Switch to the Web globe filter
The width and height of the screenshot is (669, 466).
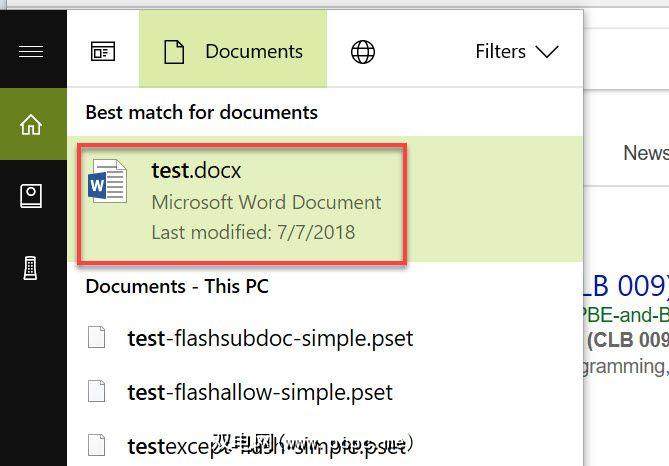pyautogui.click(x=363, y=52)
